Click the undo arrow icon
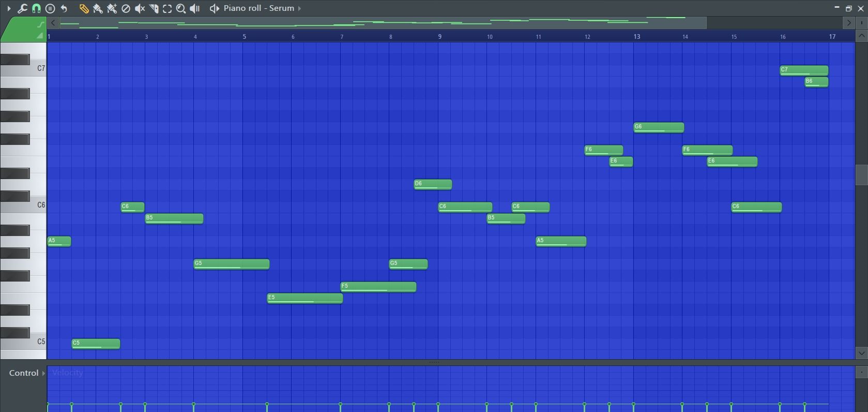Image resolution: width=868 pixels, height=412 pixels. [x=64, y=8]
